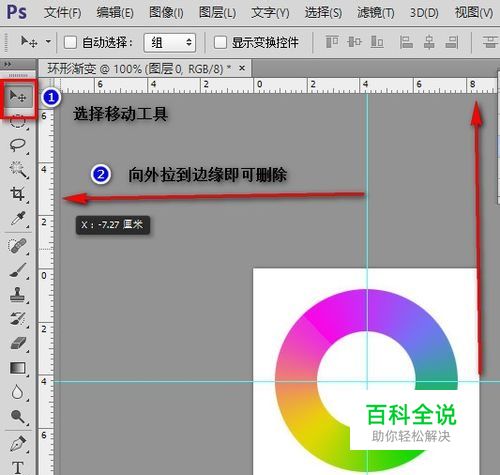The height and width of the screenshot is (475, 500).
Task: Enable the 自动选择 checkbox
Action: [x=70, y=42]
